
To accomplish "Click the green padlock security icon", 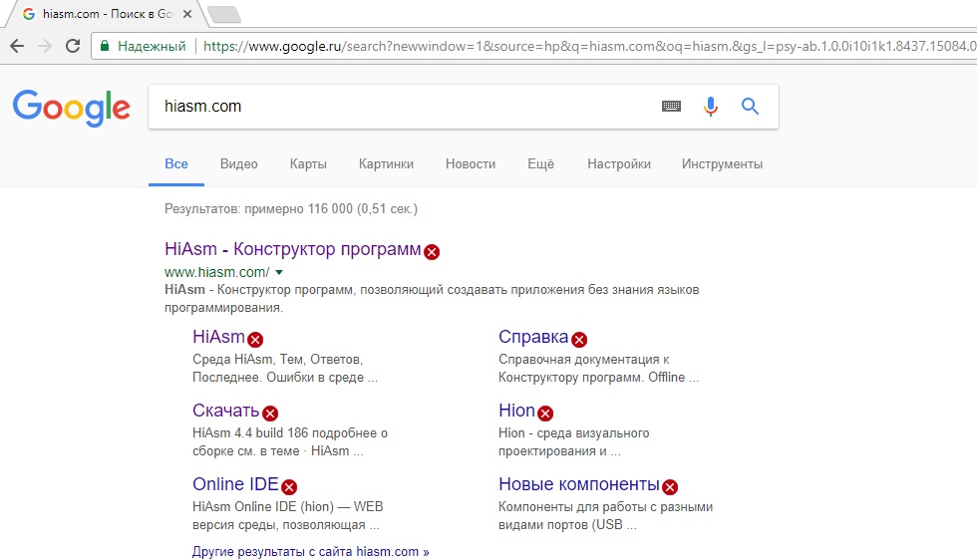I will coord(104,46).
